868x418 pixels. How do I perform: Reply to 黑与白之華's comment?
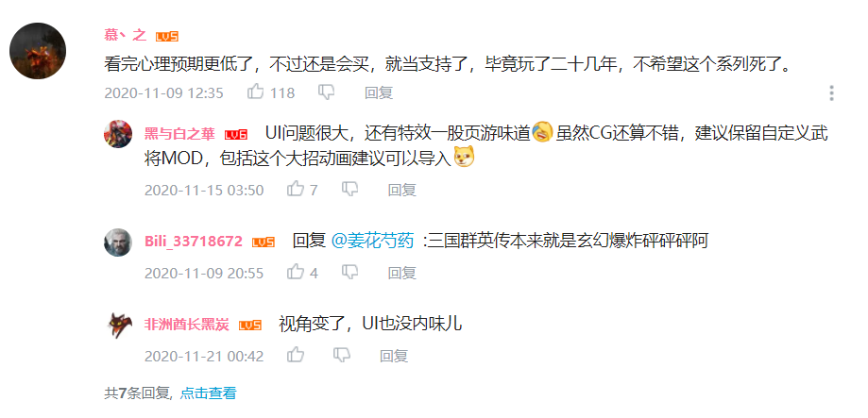click(402, 190)
